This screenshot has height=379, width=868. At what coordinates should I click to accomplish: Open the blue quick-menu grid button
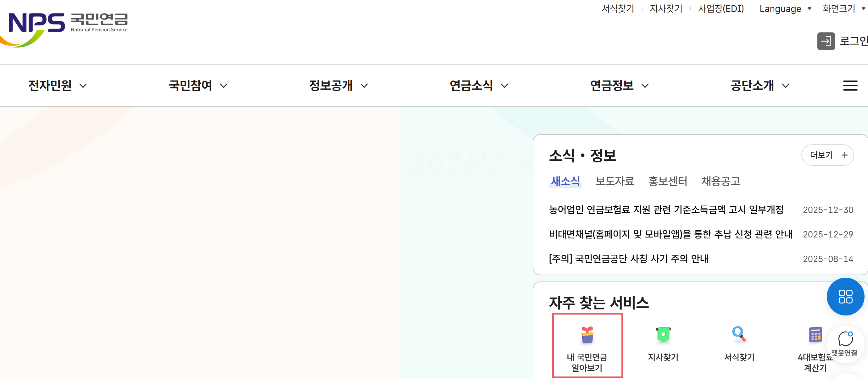845,297
